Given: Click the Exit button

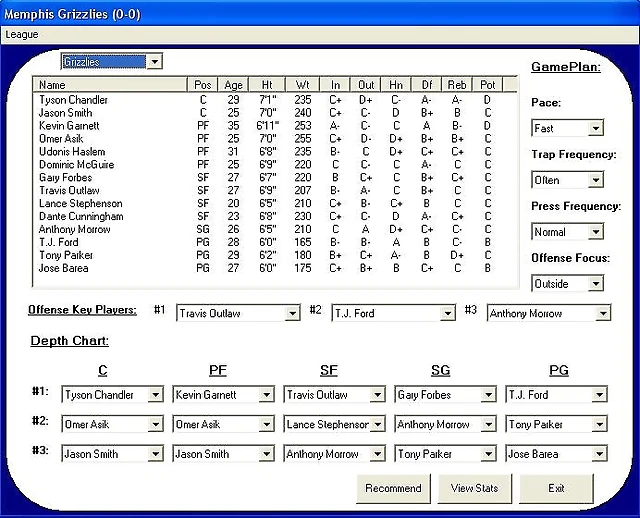Looking at the screenshot, I should (x=556, y=488).
